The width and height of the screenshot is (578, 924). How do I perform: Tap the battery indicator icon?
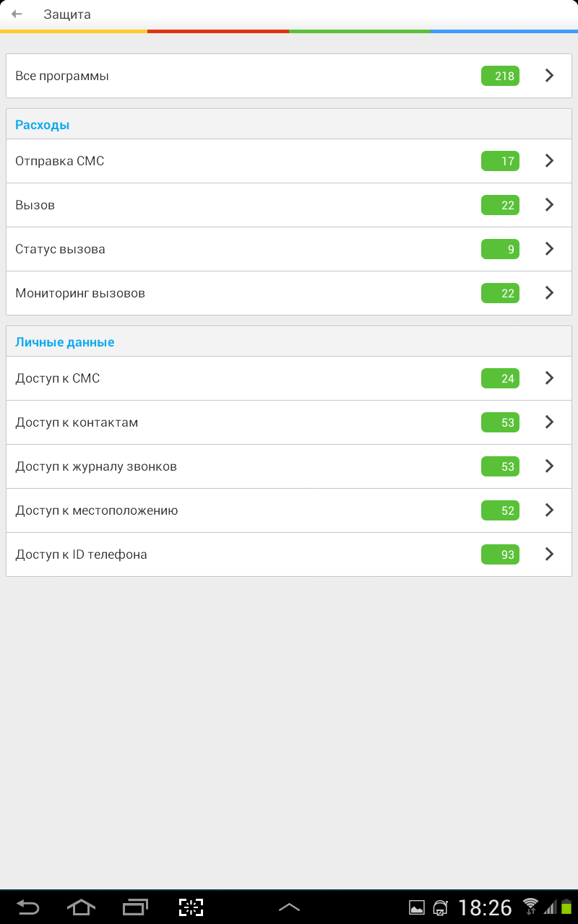click(566, 907)
